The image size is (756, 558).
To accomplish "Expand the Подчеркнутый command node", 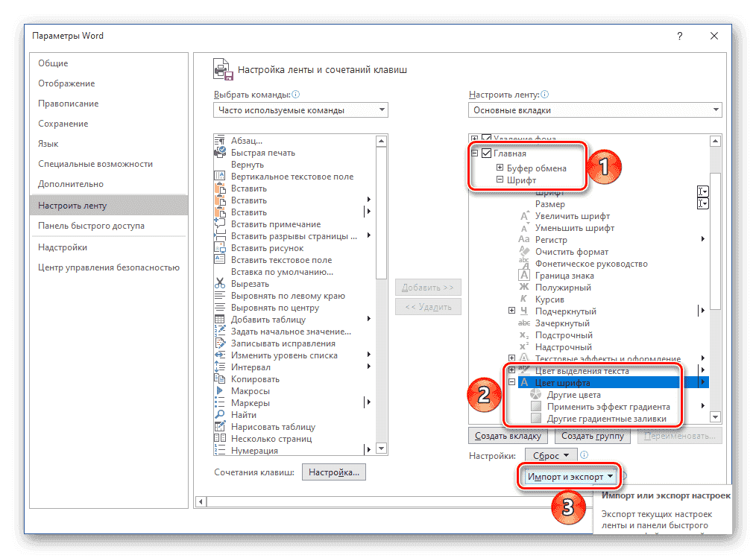I will [x=511, y=311].
